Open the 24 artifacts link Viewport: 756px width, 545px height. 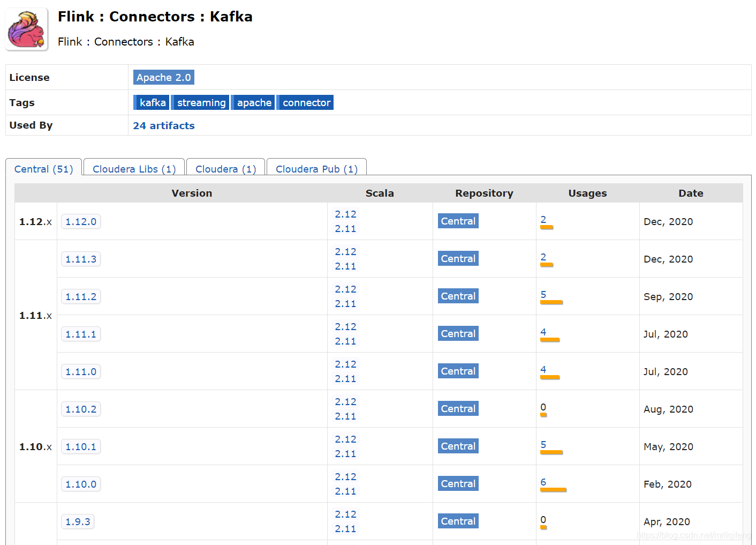pos(164,126)
